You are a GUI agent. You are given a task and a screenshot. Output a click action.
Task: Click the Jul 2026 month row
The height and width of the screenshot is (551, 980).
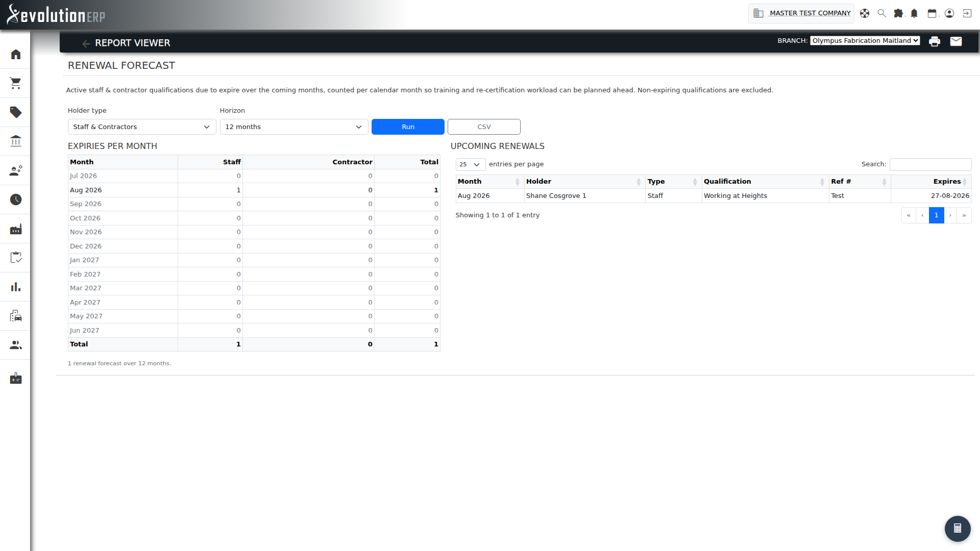pos(254,176)
